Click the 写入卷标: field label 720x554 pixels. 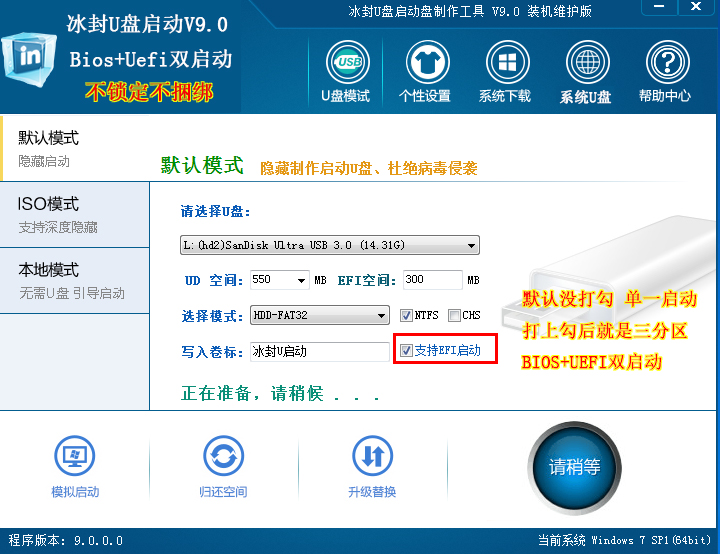click(x=212, y=352)
